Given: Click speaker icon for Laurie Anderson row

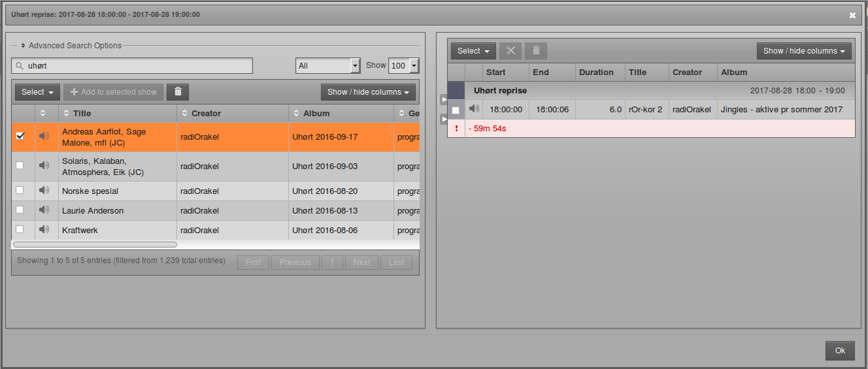Looking at the screenshot, I should point(44,210).
